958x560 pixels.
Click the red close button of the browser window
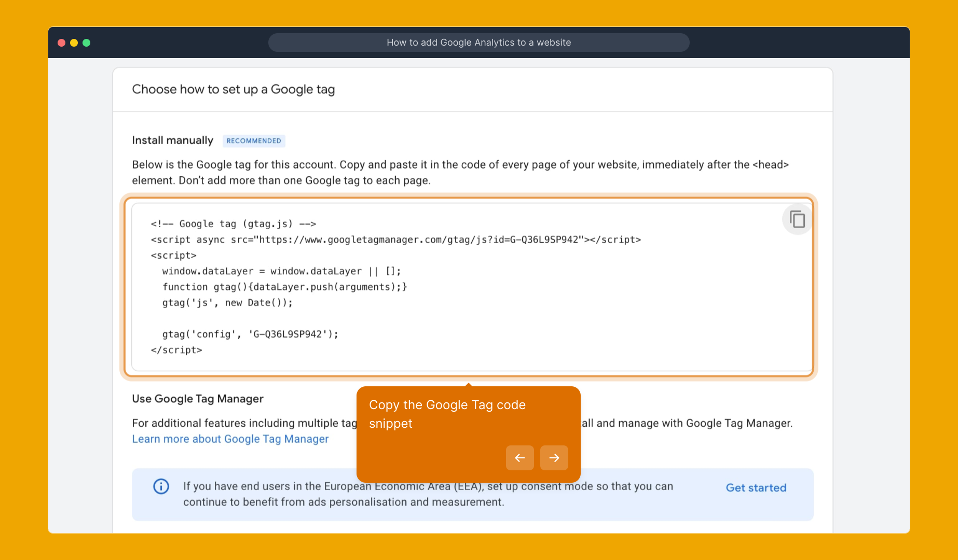(62, 43)
